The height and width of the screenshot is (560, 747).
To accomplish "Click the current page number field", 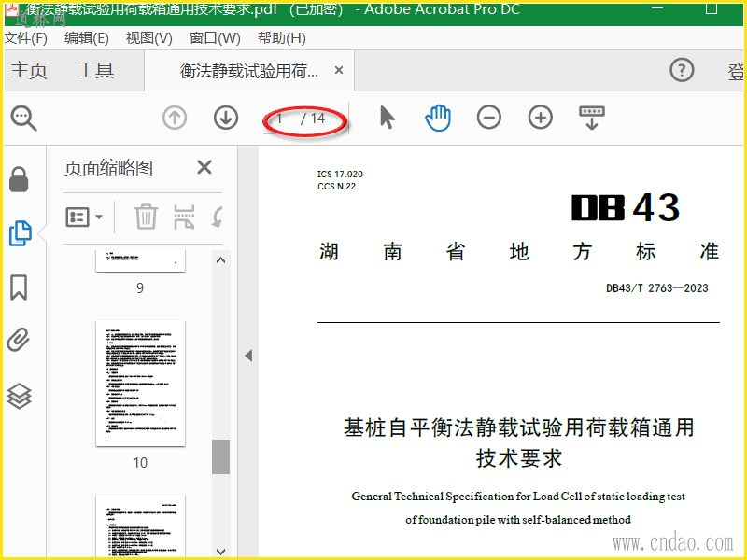I will click(281, 119).
